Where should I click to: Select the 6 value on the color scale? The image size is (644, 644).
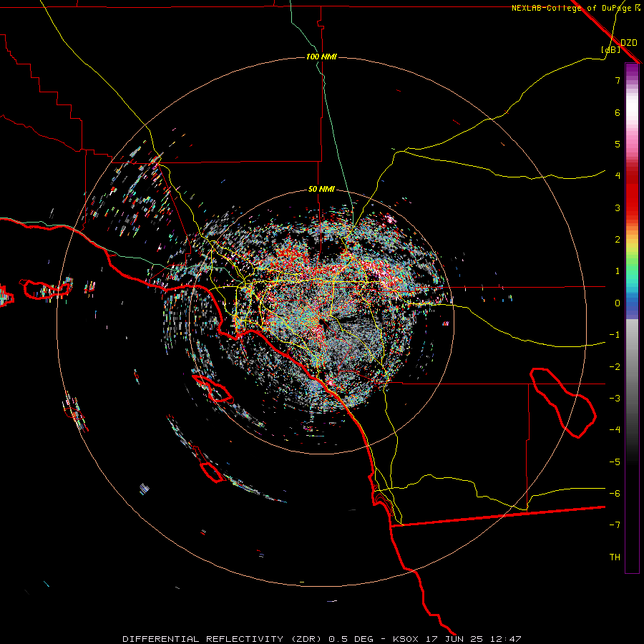[x=618, y=112]
